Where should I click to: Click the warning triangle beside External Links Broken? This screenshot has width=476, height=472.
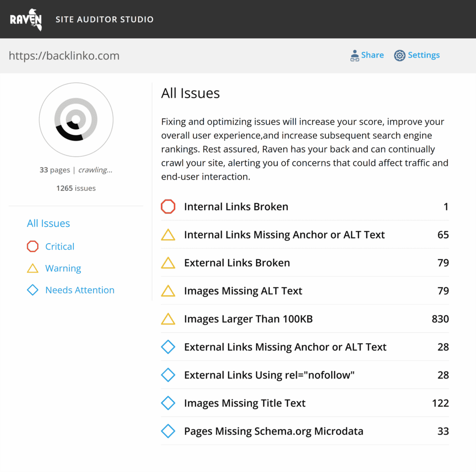coord(168,263)
